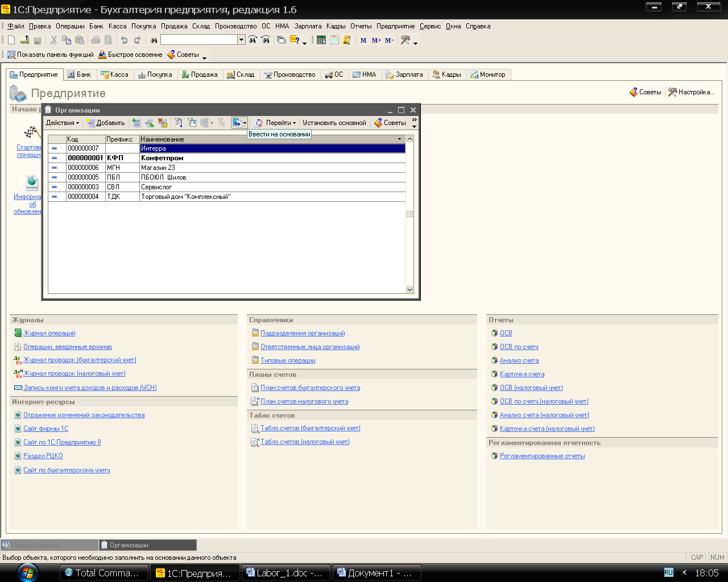The width and height of the screenshot is (728, 582).
Task: Cut selection with the scissors icon
Action: coord(53,40)
